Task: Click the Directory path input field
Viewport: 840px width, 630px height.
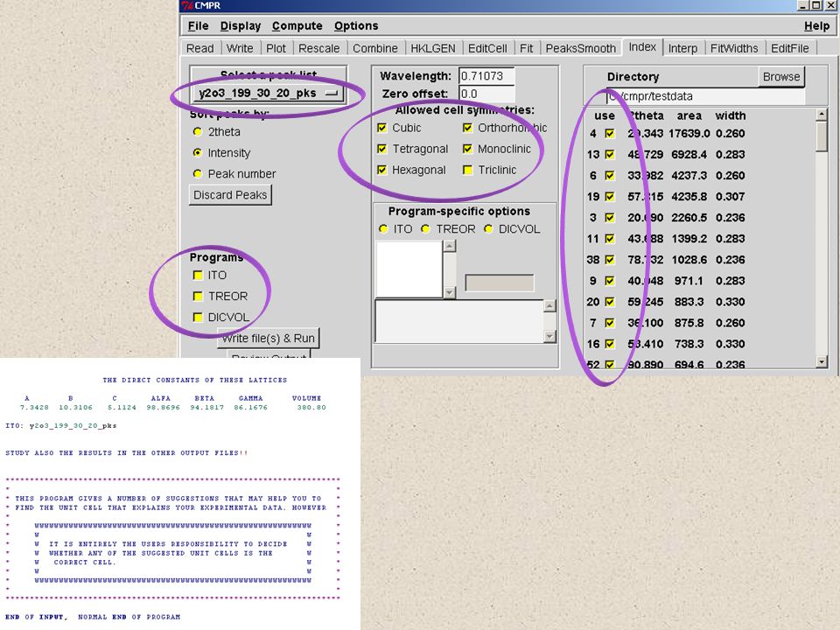Action: (x=705, y=96)
